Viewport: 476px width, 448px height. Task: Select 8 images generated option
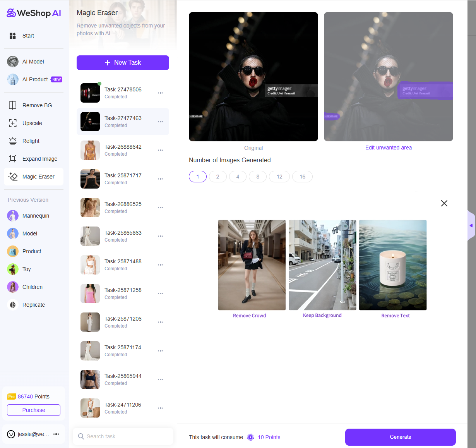click(257, 177)
